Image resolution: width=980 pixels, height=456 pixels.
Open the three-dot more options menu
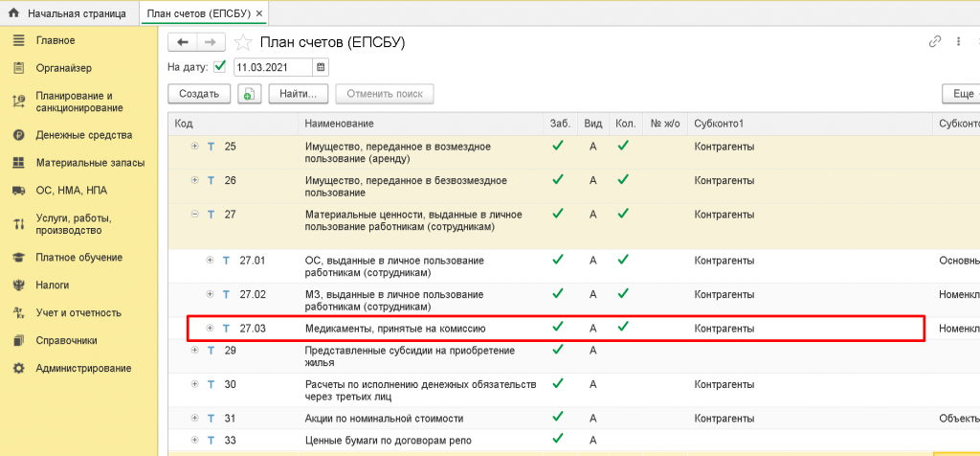point(958,42)
